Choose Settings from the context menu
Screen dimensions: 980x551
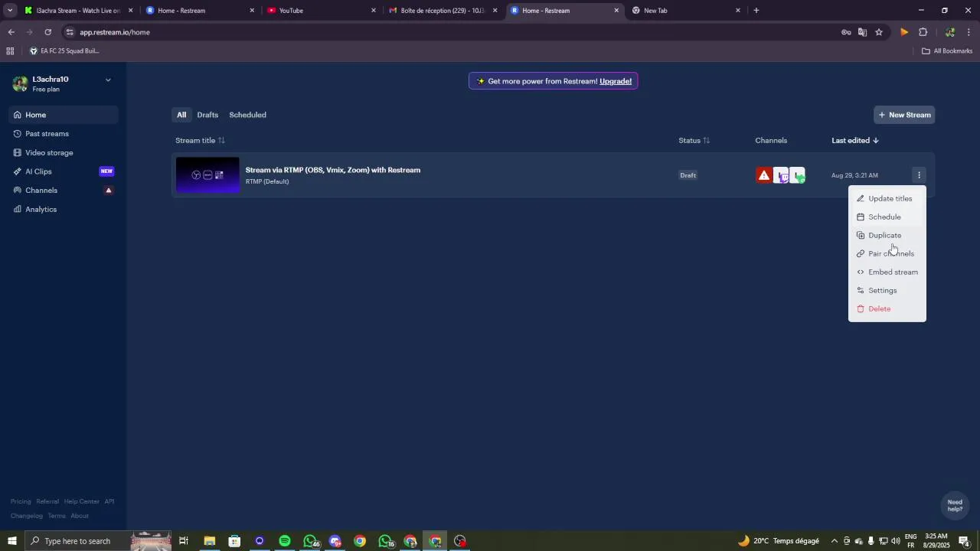[x=887, y=291]
